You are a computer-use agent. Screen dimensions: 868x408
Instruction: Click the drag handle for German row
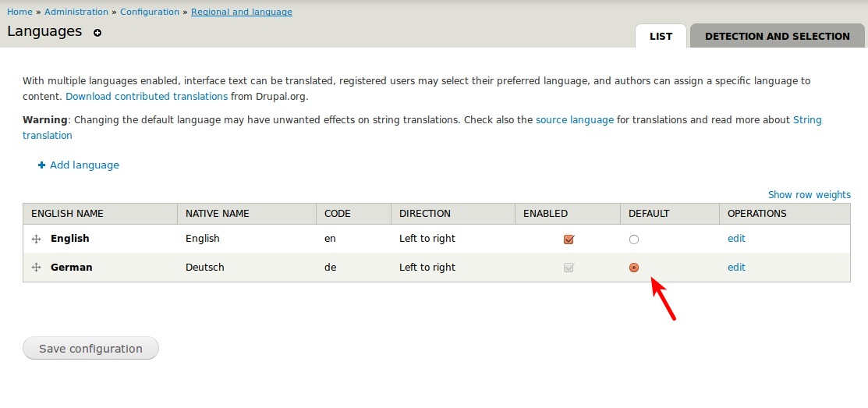coord(36,268)
